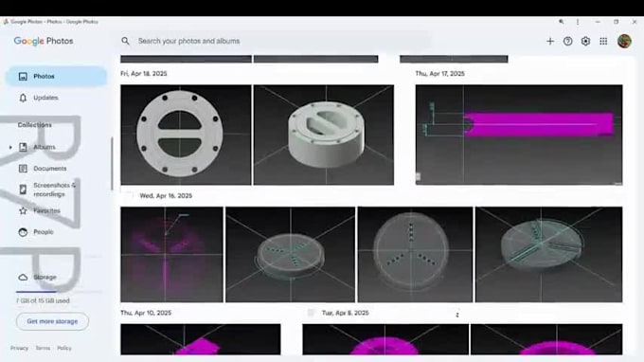644x362 pixels.
Task: Click the 'Thu, Apr 10, 2025' date heading
Action: (146, 313)
